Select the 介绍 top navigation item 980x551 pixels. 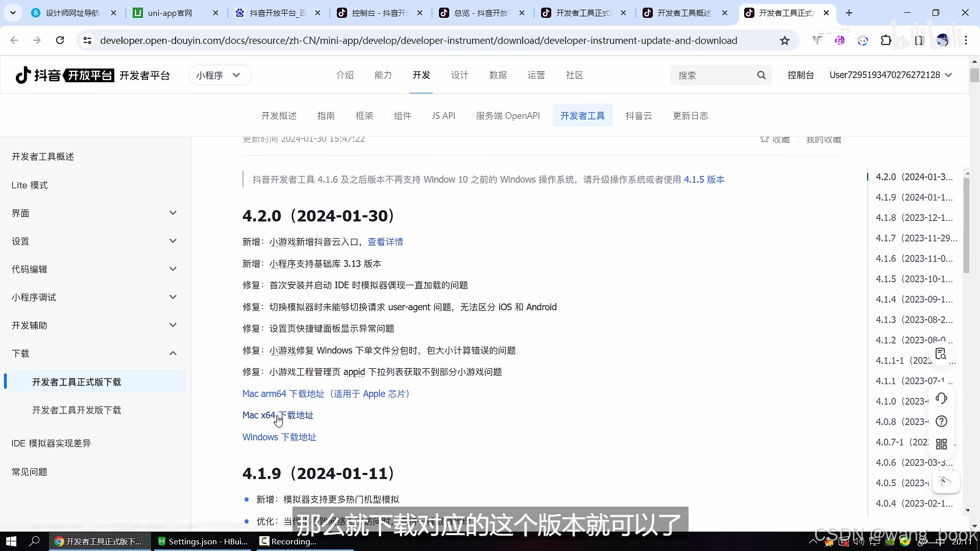[345, 75]
